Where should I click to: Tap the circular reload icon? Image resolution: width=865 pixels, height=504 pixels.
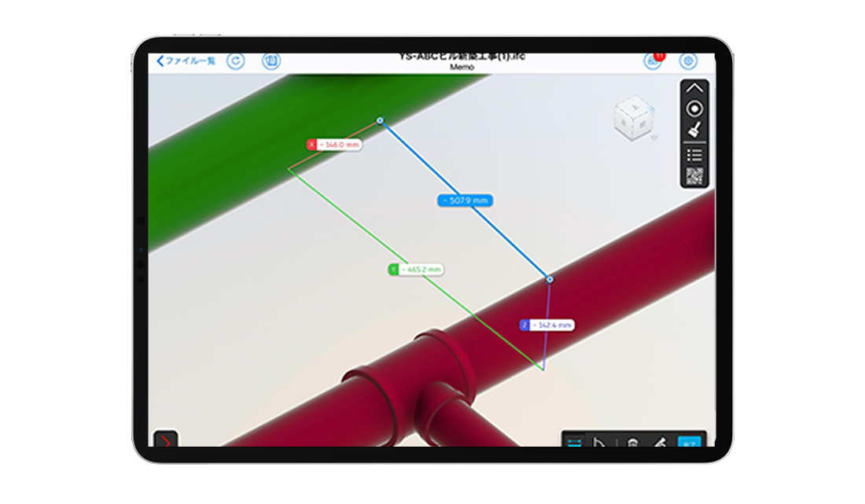pos(235,61)
